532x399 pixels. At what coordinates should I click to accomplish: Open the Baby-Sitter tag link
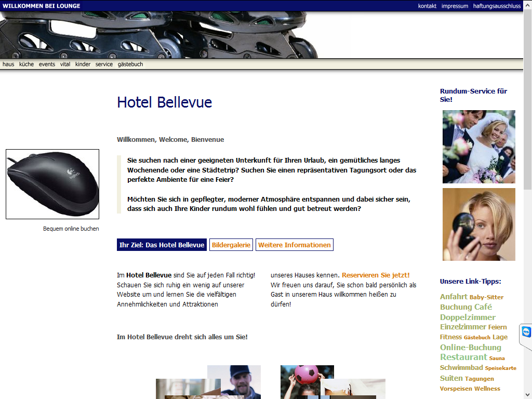point(486,297)
